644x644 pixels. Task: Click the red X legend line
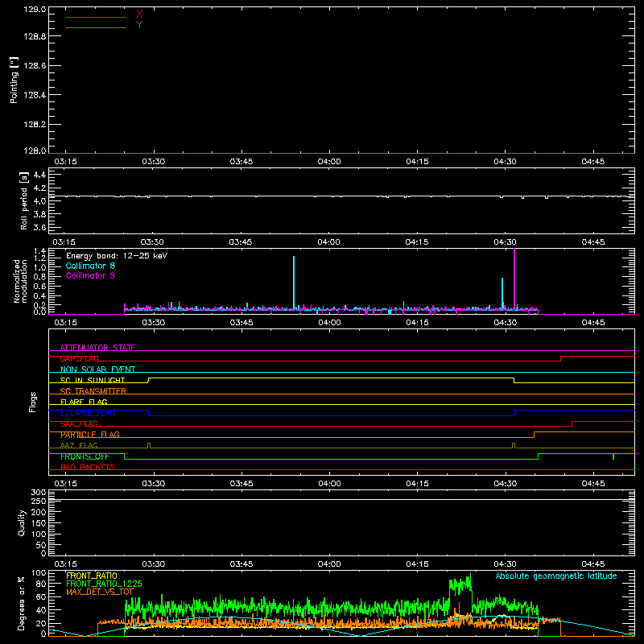[x=95, y=17]
